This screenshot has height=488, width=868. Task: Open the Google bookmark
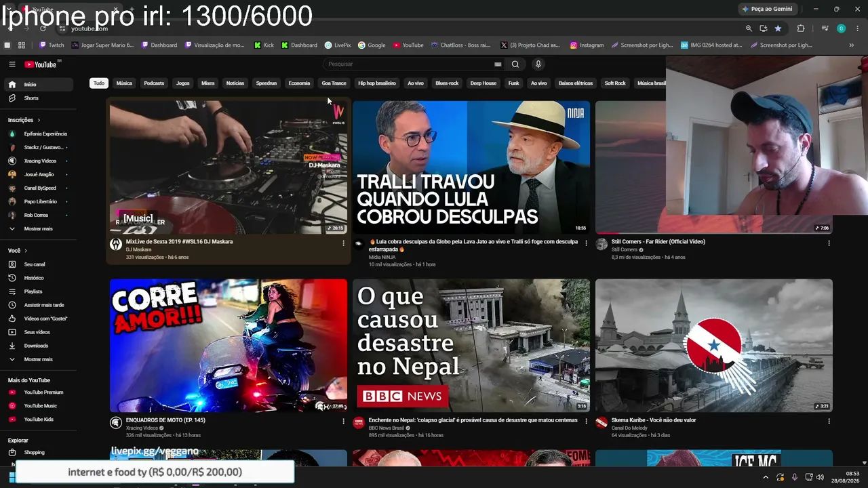point(372,45)
